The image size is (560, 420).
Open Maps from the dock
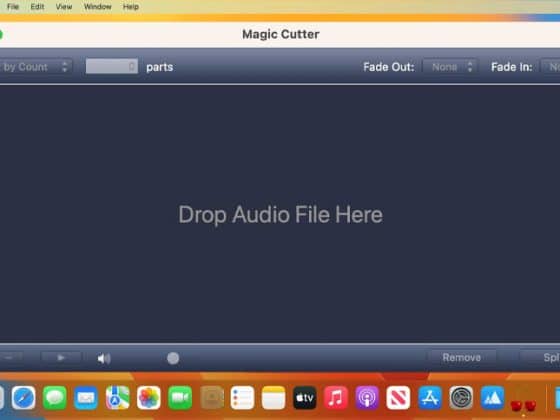(118, 398)
